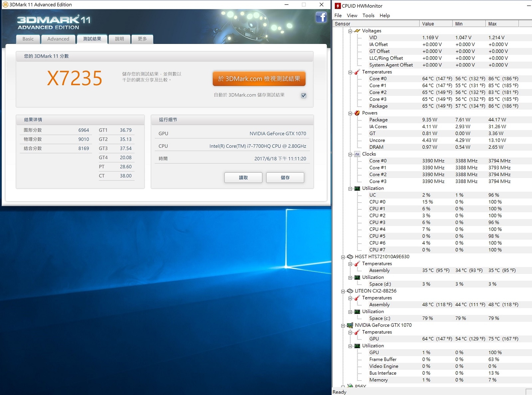Click the X7235 score text

click(74, 79)
